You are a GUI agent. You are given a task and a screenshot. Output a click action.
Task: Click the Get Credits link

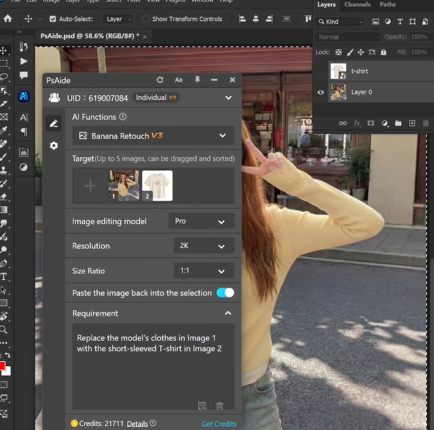(219, 424)
